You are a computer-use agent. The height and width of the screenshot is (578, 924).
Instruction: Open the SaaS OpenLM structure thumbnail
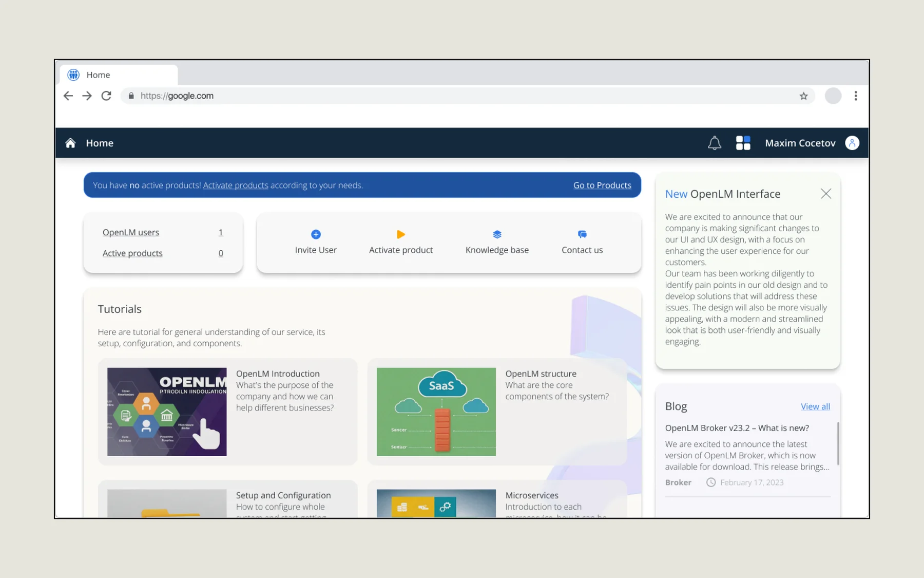click(x=436, y=412)
